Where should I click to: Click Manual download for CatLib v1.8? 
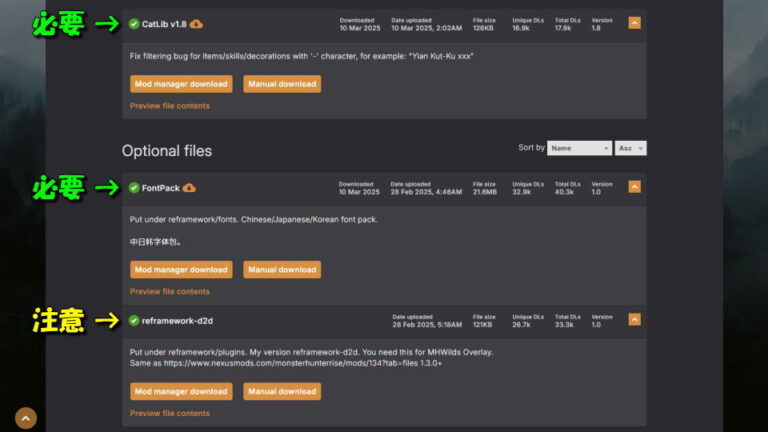point(281,84)
